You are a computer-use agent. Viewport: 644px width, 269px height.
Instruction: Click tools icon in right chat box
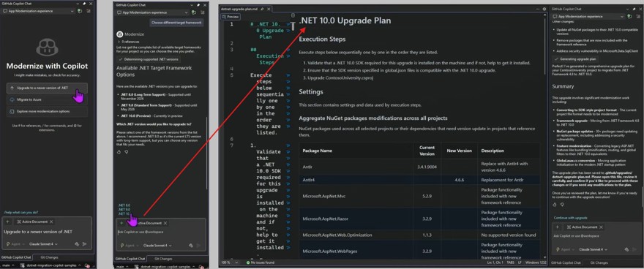(626, 249)
